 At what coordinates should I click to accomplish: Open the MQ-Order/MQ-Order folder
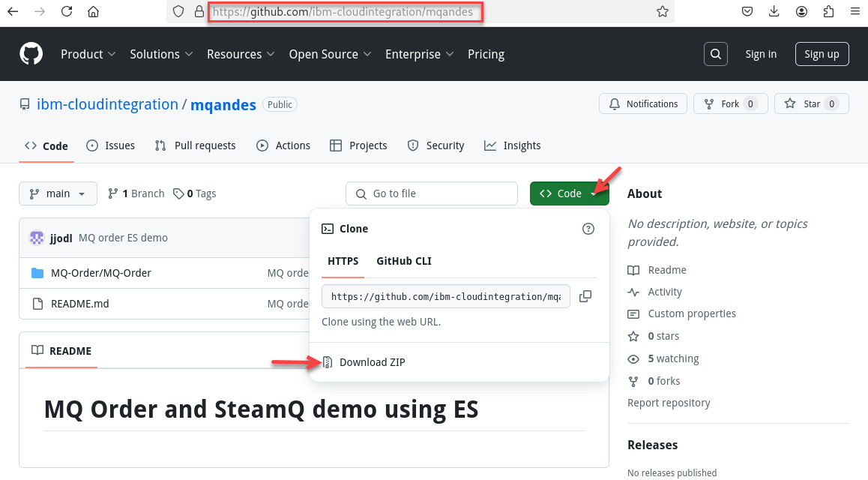[101, 273]
